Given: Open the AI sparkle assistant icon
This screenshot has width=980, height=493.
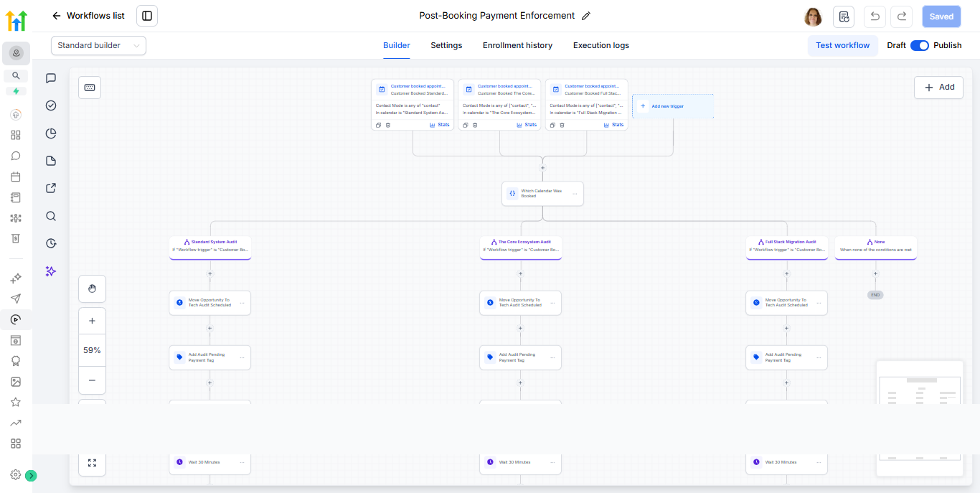Looking at the screenshot, I should tap(51, 271).
